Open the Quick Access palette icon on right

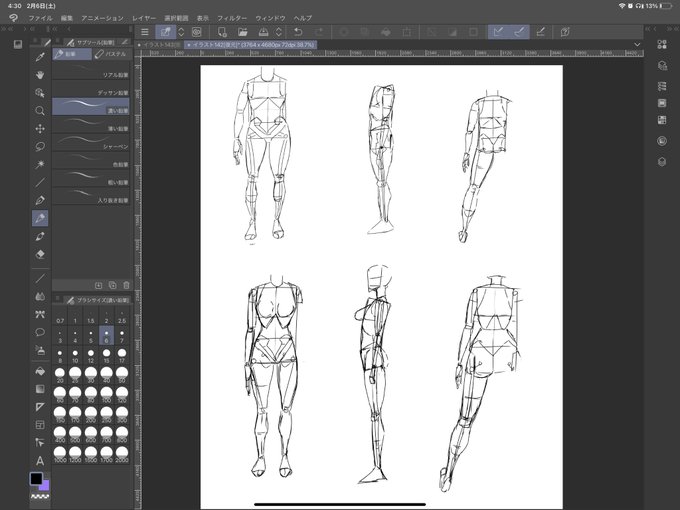pos(662,44)
